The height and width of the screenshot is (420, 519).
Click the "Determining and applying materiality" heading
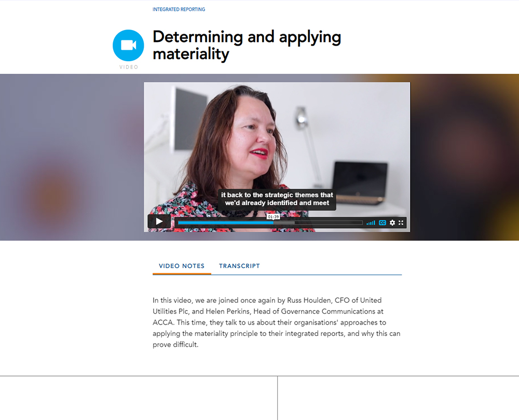tap(247, 45)
